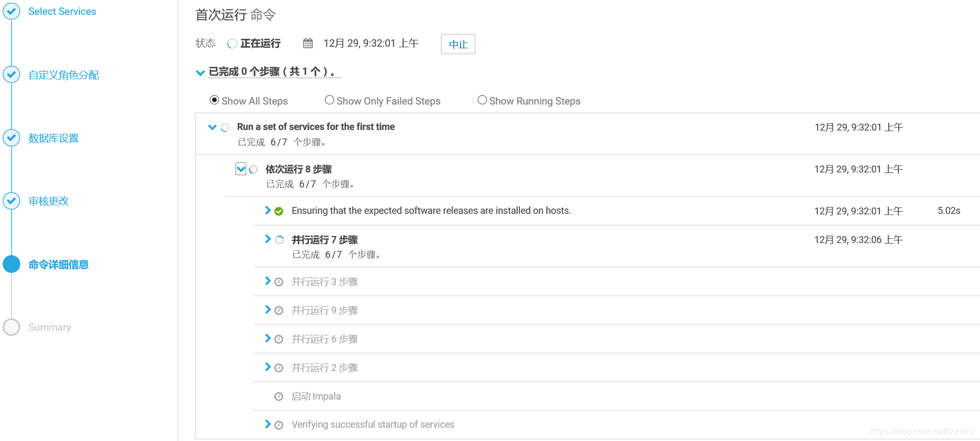Image resolution: width=980 pixels, height=441 pixels.
Task: Click the pending clock icon for 并行运行 3 步骤
Action: click(x=279, y=282)
